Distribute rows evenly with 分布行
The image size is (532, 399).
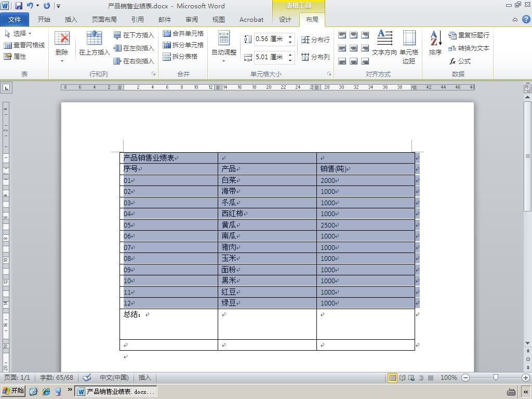[315, 39]
